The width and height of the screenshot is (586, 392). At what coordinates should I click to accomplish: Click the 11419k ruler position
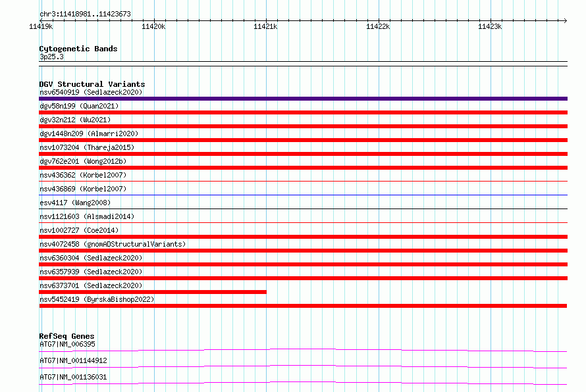pyautogui.click(x=41, y=26)
